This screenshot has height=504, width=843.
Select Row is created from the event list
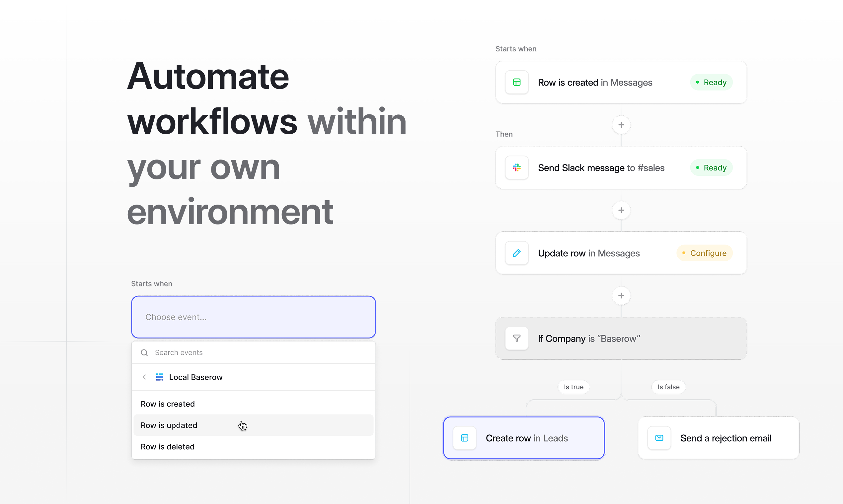[x=168, y=404]
